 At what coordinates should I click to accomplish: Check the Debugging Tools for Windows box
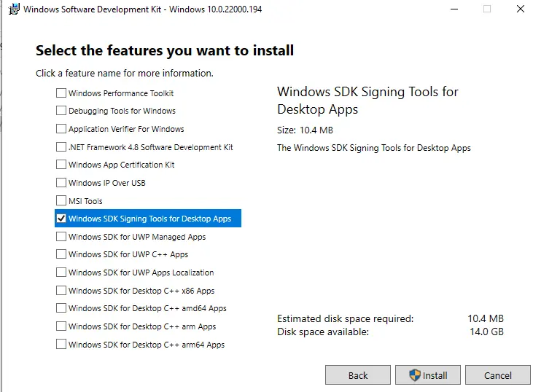click(x=61, y=111)
